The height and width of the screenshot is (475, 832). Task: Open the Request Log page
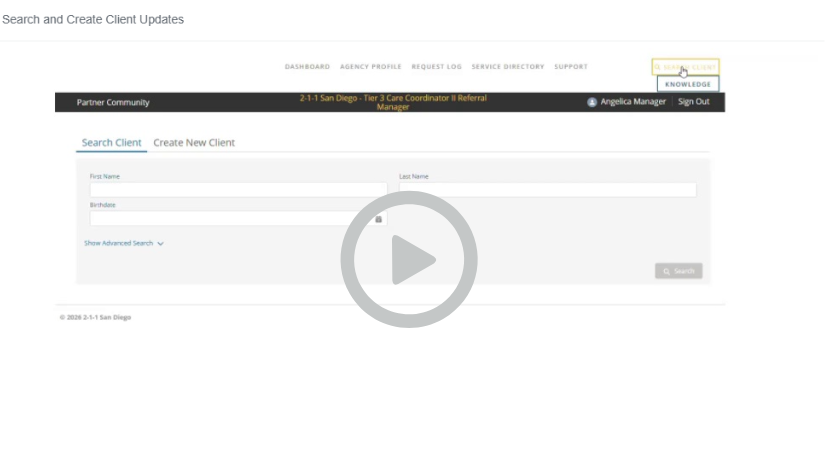pos(436,67)
